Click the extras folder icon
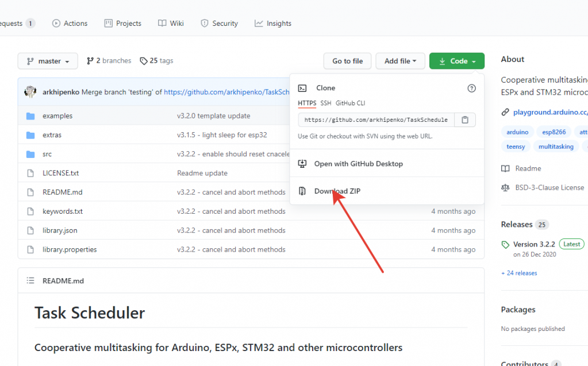 [30, 135]
